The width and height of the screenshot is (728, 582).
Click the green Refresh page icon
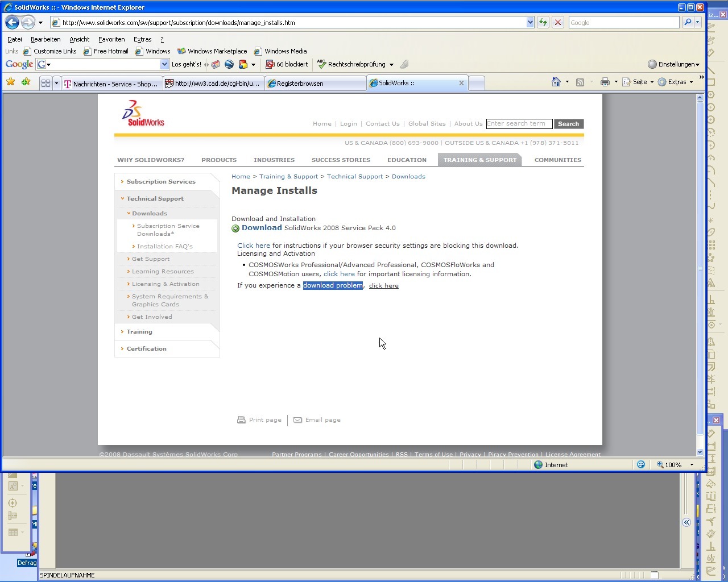coord(543,23)
